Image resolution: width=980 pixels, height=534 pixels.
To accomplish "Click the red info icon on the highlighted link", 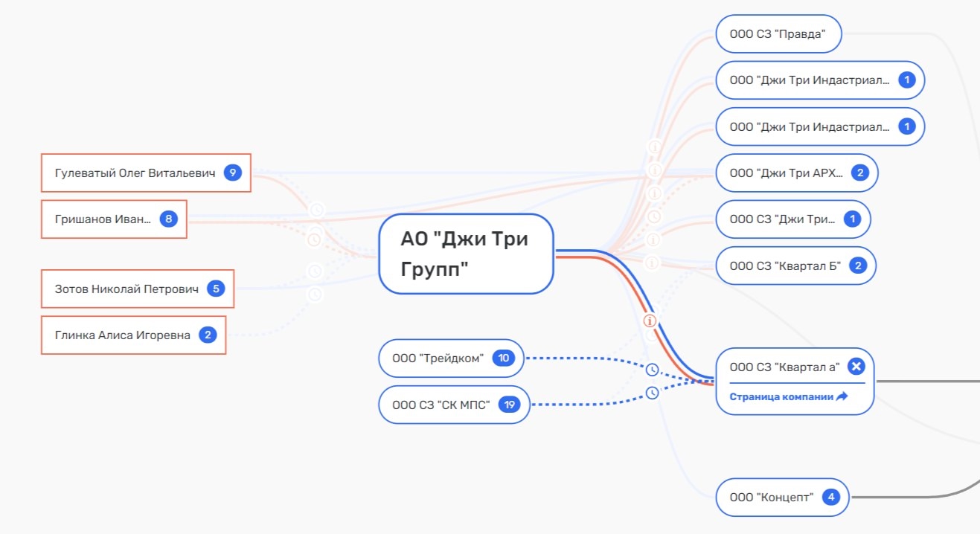I will tap(650, 321).
